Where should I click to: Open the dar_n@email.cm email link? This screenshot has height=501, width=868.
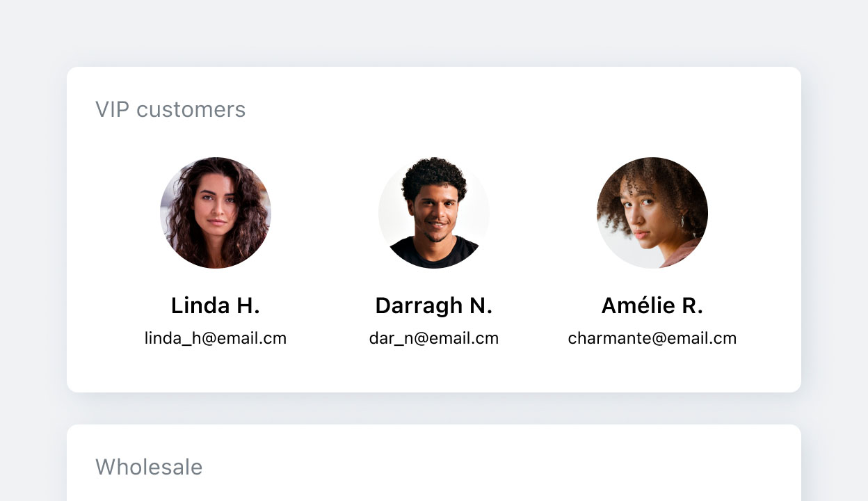[434, 338]
